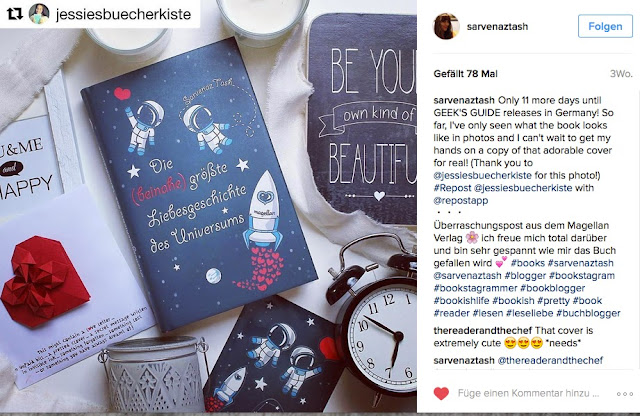Click the book cover in the photo

[x=199, y=184]
